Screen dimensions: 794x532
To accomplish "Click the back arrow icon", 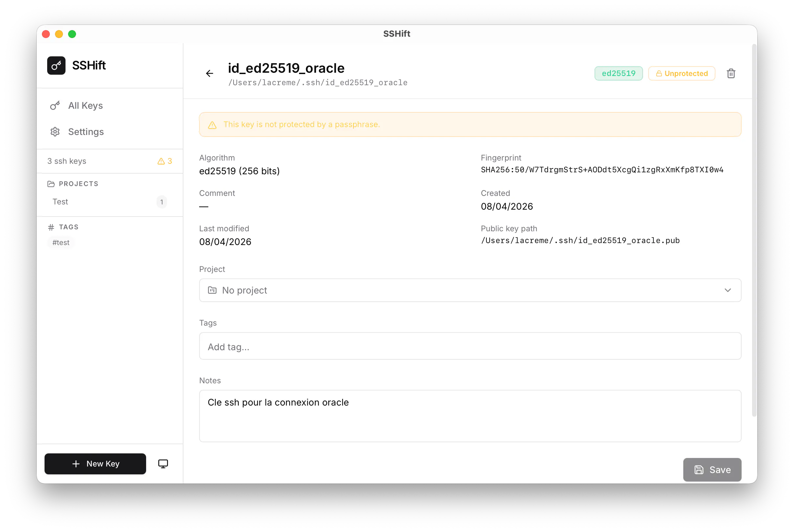I will pos(210,73).
